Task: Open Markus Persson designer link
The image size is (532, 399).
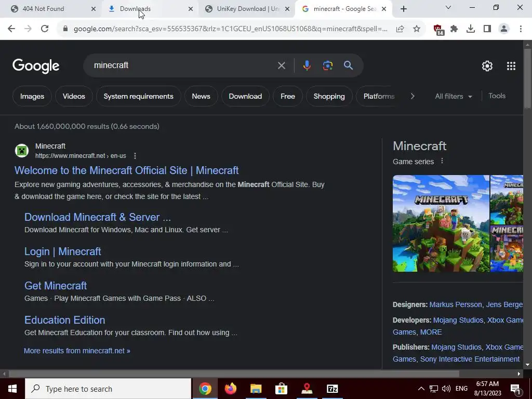Action: (x=456, y=304)
